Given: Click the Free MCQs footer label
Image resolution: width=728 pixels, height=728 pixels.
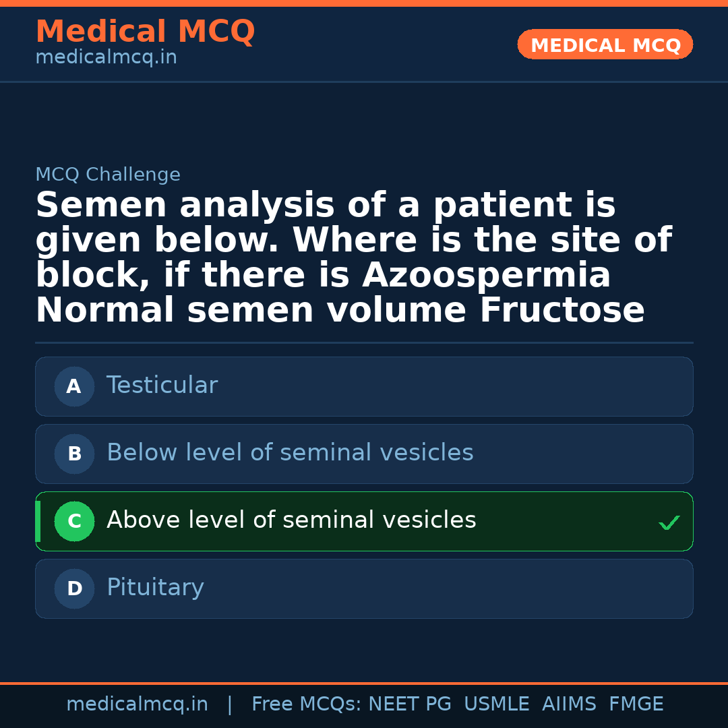Looking at the screenshot, I should [306, 704].
